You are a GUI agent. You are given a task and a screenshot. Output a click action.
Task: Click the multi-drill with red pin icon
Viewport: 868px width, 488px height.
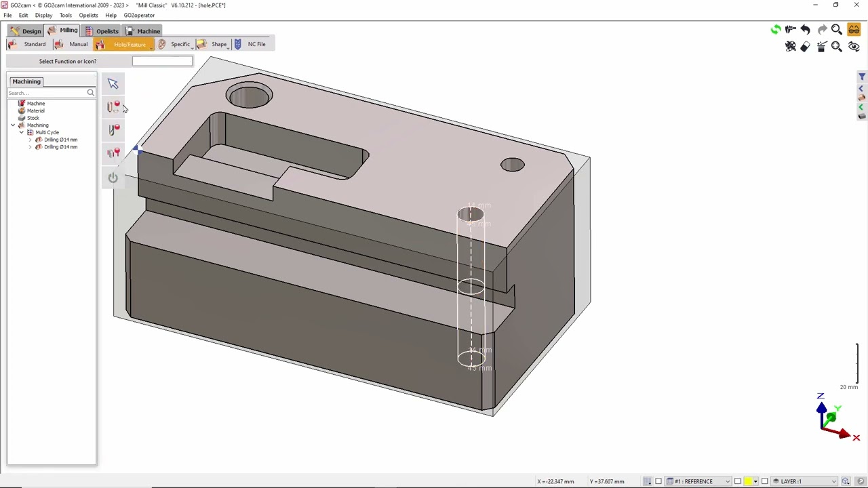113,153
